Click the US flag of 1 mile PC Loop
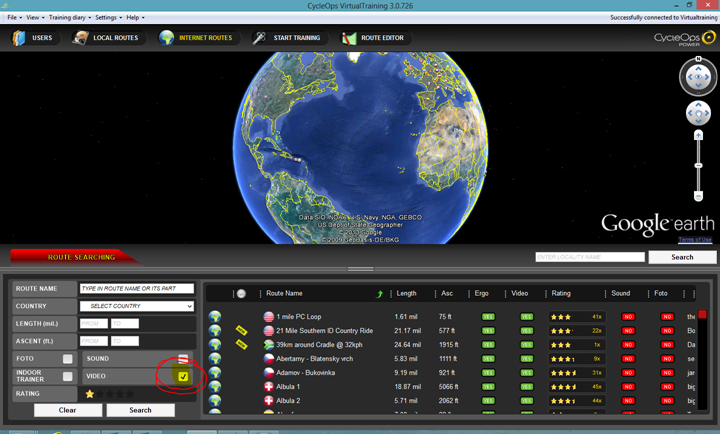The image size is (720, 434). (269, 316)
